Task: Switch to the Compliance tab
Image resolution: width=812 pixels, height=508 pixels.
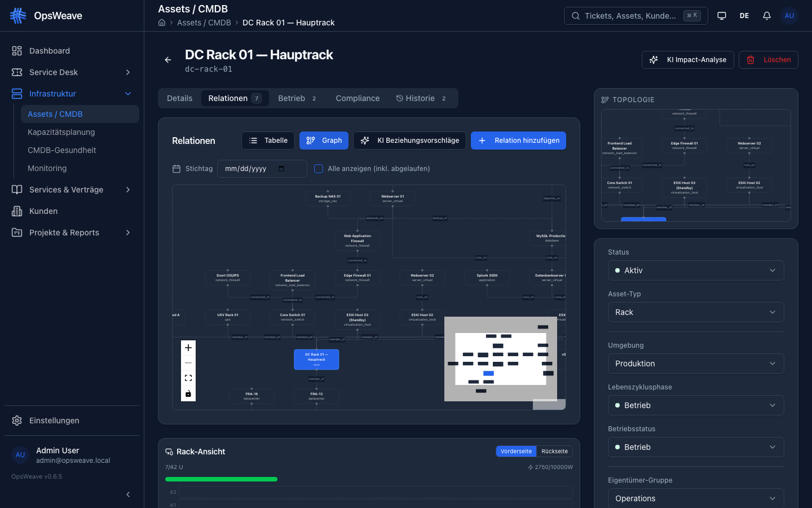Action: [x=358, y=98]
